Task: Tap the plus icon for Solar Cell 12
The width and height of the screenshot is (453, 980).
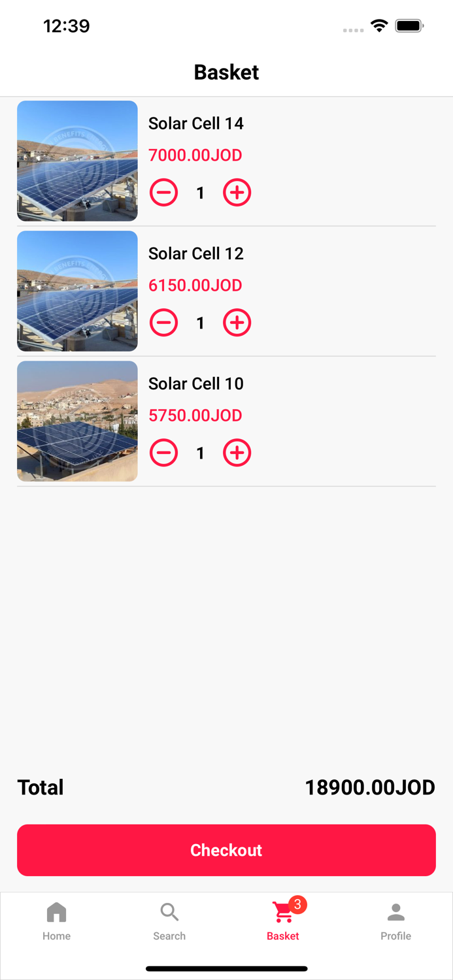Action: 237,322
